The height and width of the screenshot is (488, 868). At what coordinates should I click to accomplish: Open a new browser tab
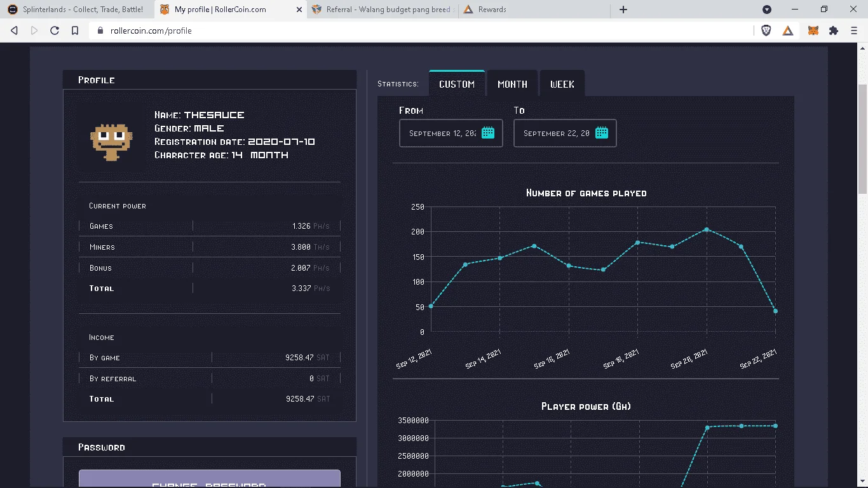[x=623, y=10]
